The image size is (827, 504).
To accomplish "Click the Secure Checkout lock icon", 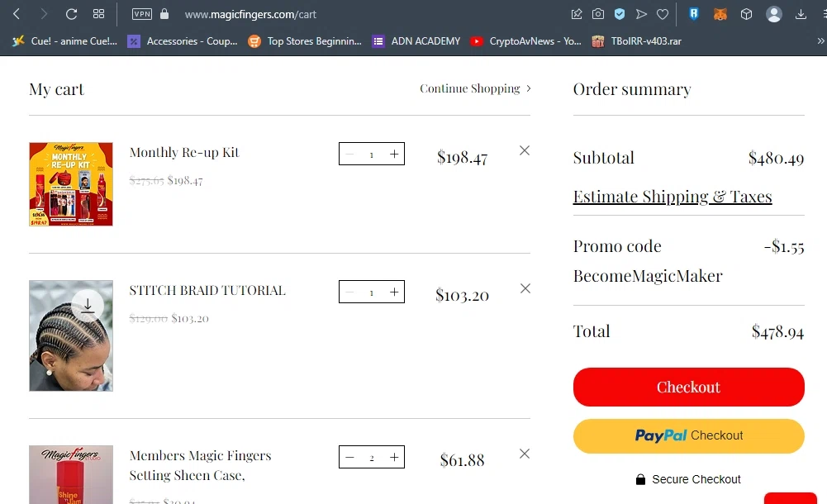I will point(640,479).
